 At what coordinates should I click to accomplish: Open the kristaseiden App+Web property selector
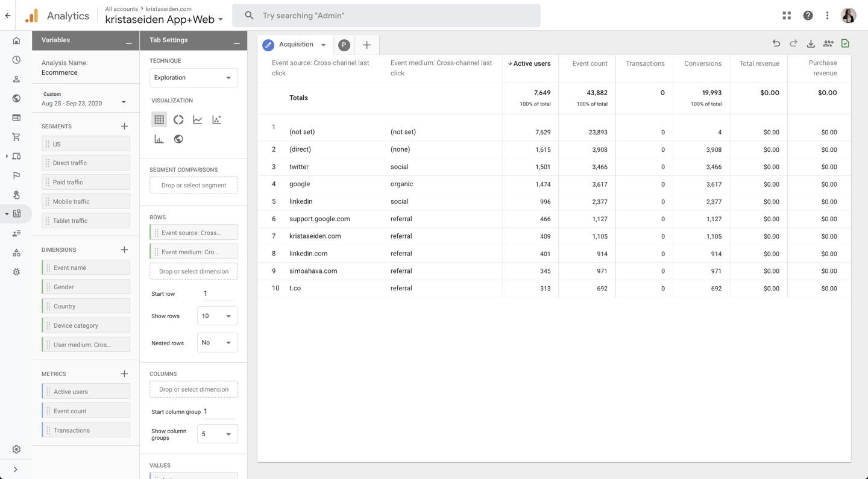[164, 19]
